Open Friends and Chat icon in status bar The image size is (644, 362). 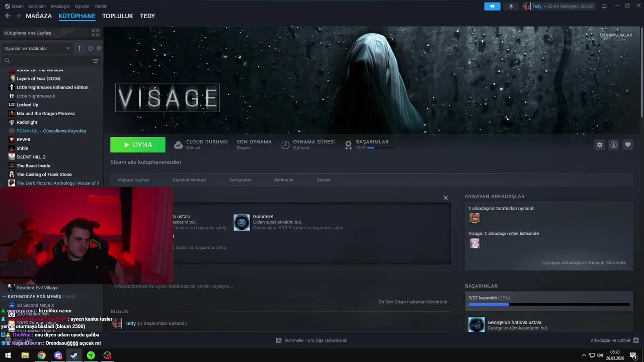coord(636,340)
